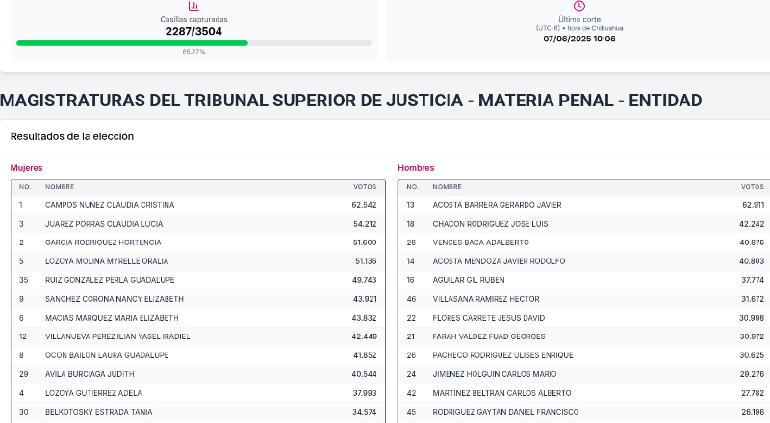Select row CAMPOS NUÑEZ CLAUDIA CRISTINA
The image size is (770, 423).
(198, 205)
